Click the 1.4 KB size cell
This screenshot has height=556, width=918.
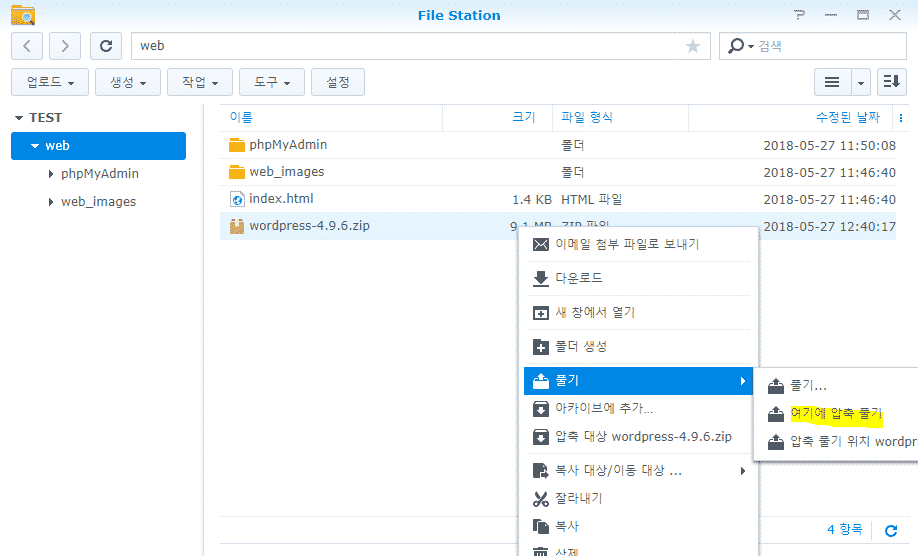coord(532,200)
